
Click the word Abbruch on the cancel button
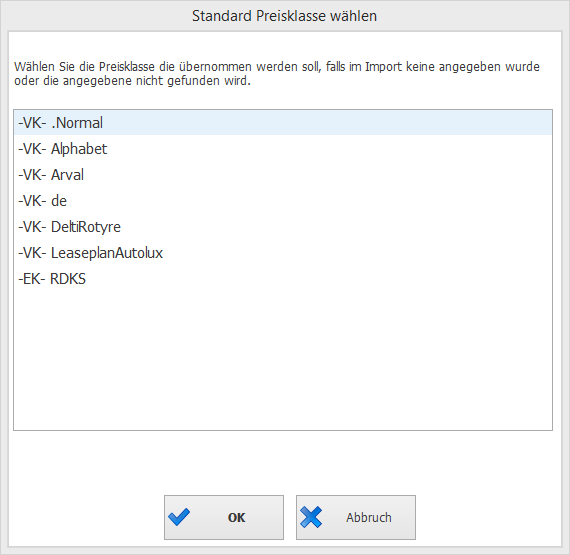369,517
